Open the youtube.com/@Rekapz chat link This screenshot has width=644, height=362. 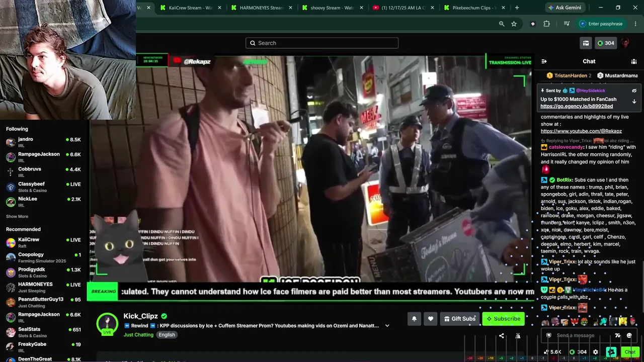tap(581, 131)
